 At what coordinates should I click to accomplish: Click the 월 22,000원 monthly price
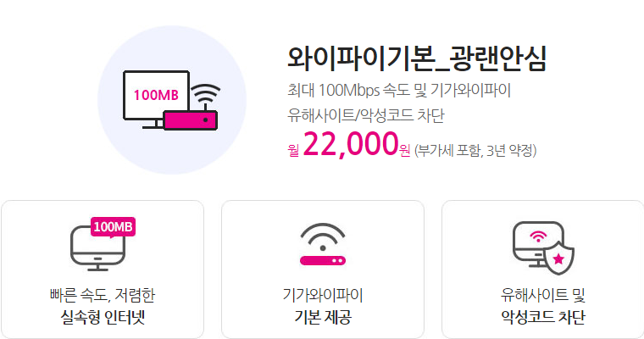[349, 145]
